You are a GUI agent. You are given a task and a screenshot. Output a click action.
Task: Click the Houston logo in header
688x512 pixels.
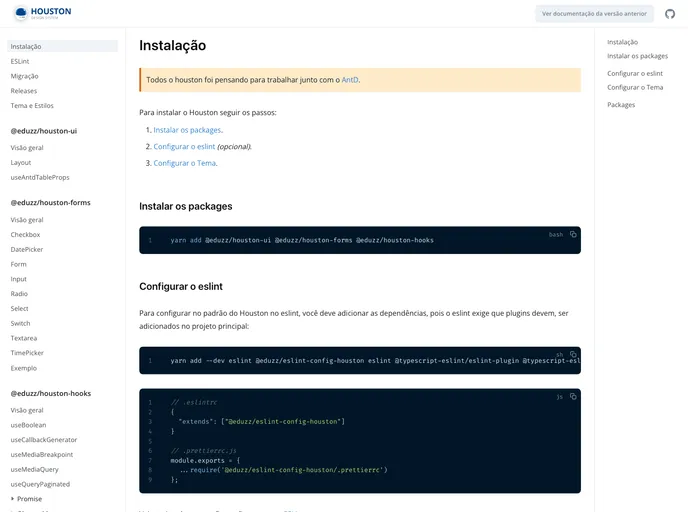pos(43,14)
